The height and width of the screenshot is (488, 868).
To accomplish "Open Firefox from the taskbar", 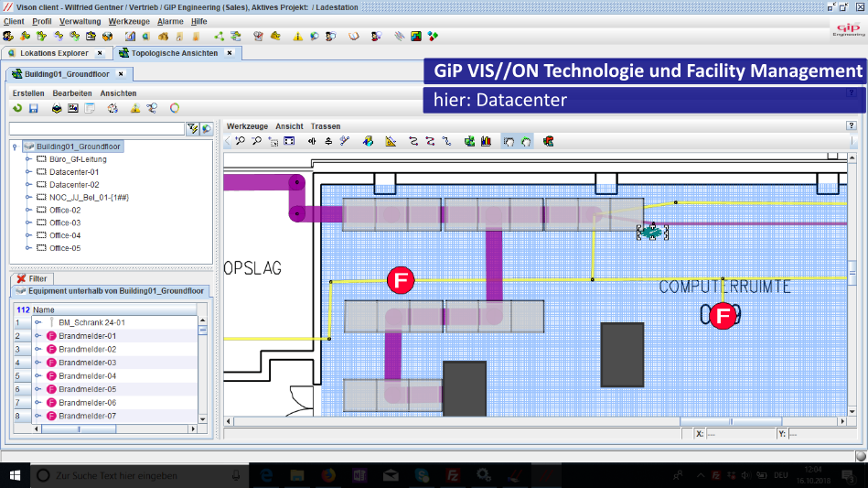I will [328, 475].
